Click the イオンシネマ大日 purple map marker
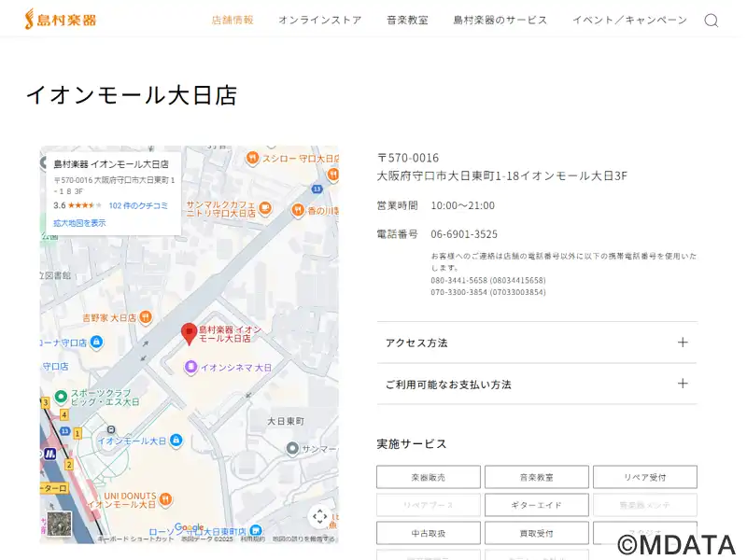 (190, 367)
